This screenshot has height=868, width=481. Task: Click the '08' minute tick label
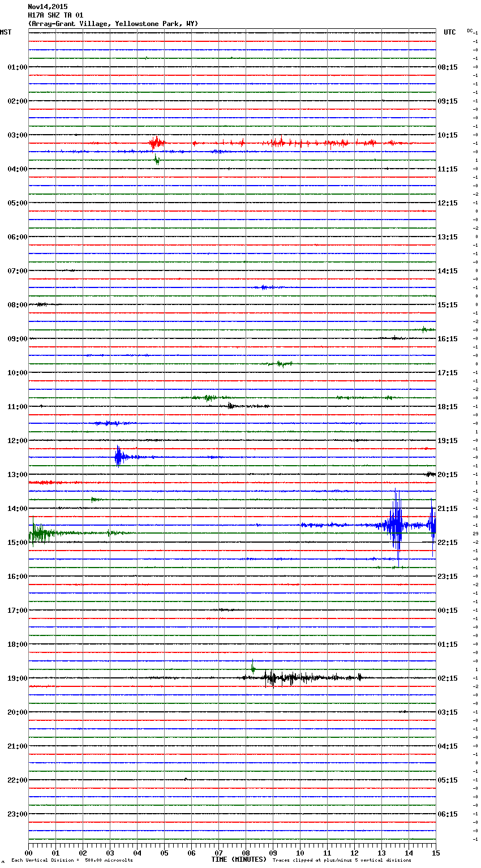point(246,853)
